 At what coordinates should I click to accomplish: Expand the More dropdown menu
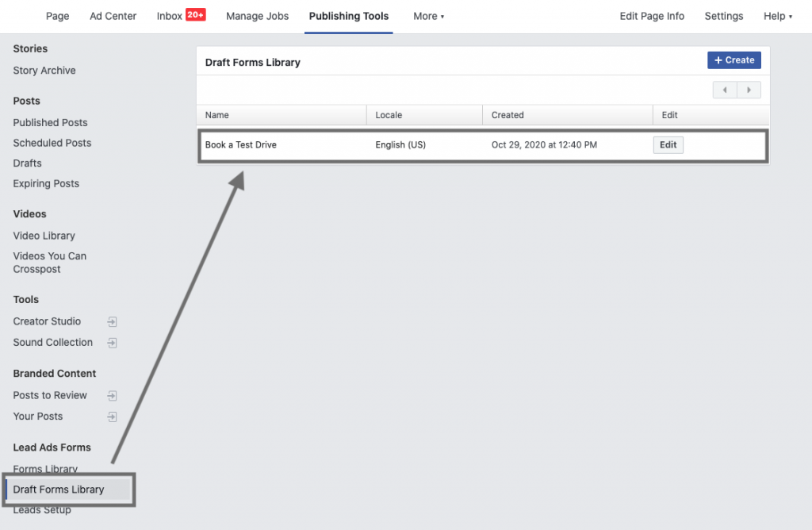coord(428,16)
